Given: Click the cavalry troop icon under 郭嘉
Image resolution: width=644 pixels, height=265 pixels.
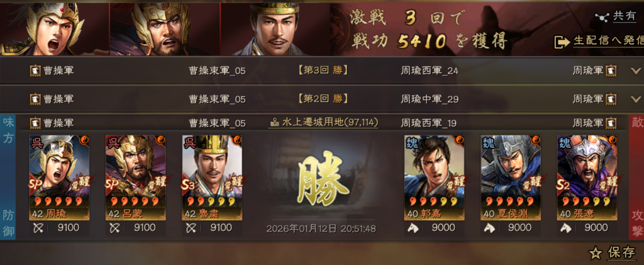Looking at the screenshot, I should (x=413, y=228).
